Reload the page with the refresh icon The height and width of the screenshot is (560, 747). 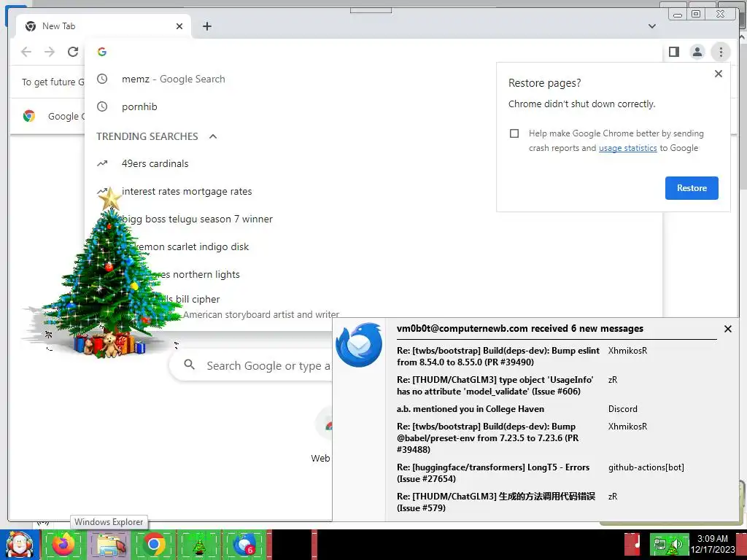click(x=73, y=52)
